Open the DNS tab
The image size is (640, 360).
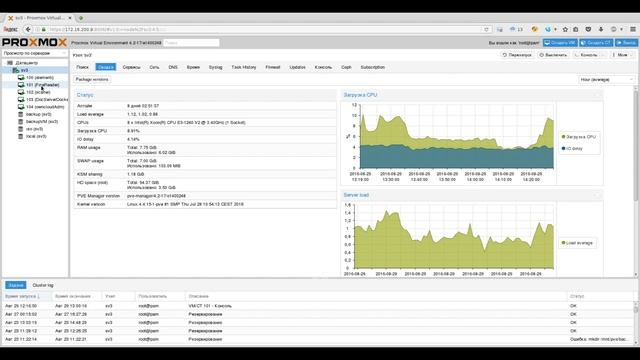click(173, 67)
